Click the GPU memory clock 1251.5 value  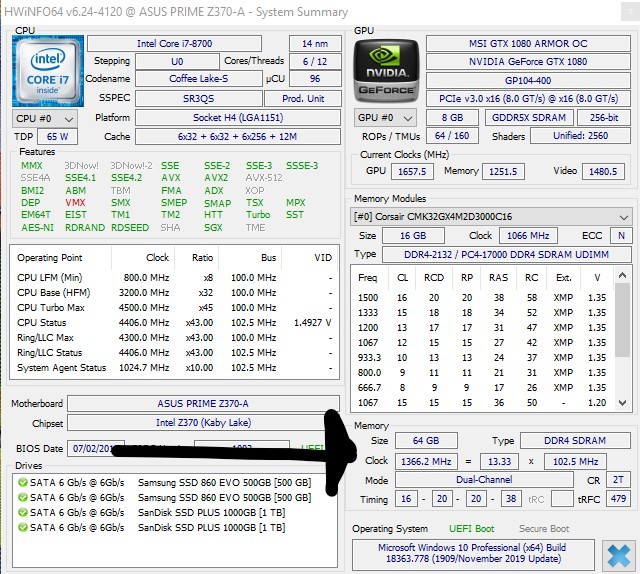pyautogui.click(x=503, y=171)
